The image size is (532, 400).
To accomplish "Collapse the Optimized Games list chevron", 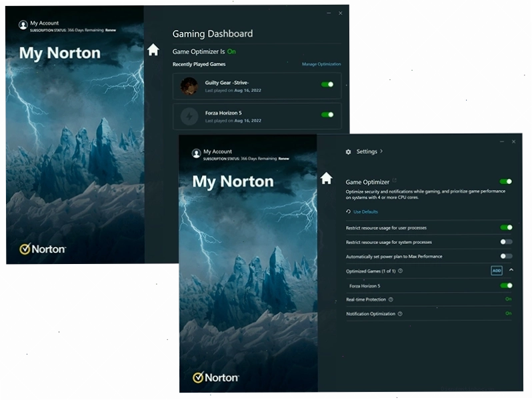I will (511, 270).
